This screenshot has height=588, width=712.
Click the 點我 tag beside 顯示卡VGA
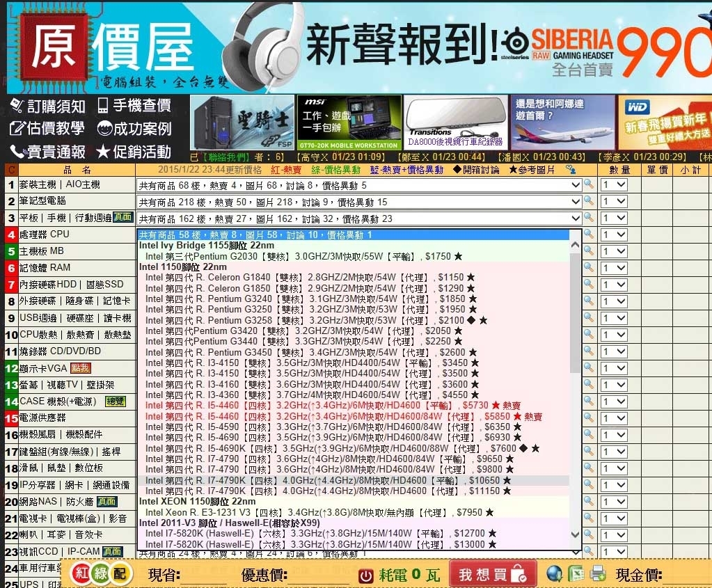tap(80, 368)
